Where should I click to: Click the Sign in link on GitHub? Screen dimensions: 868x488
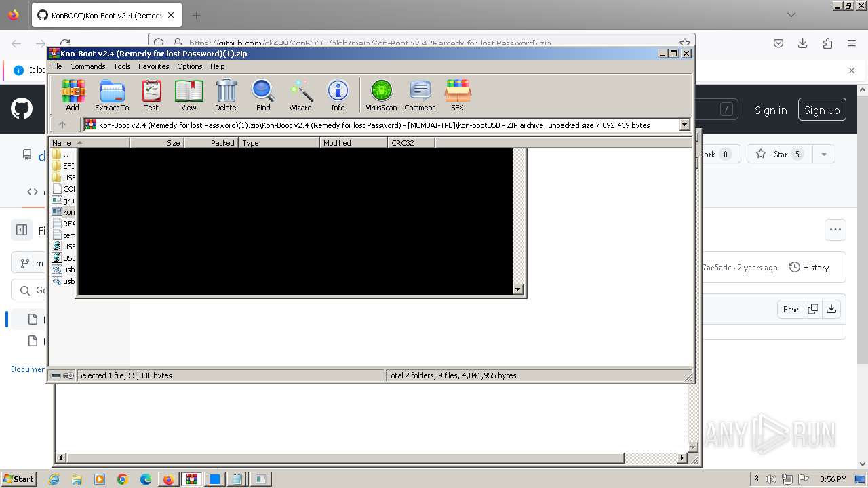point(770,110)
